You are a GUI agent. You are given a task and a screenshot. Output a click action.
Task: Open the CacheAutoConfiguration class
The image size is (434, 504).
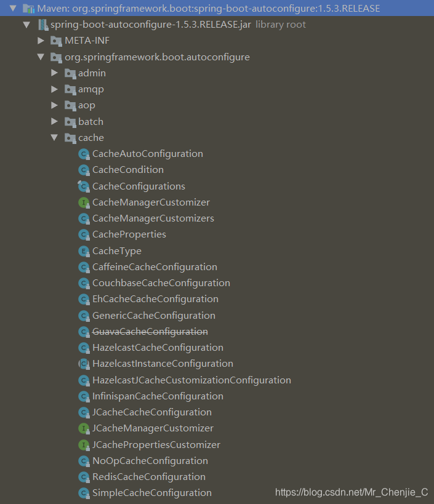(148, 154)
